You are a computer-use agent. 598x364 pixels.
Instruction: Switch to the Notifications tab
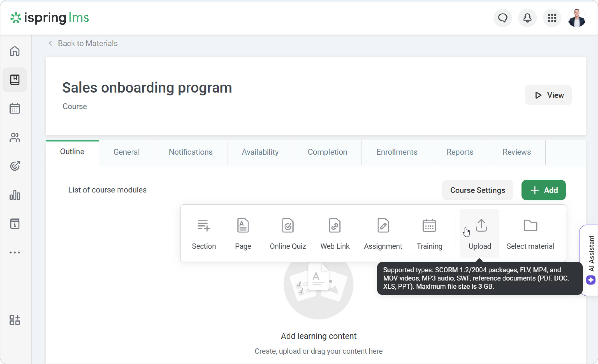point(190,152)
